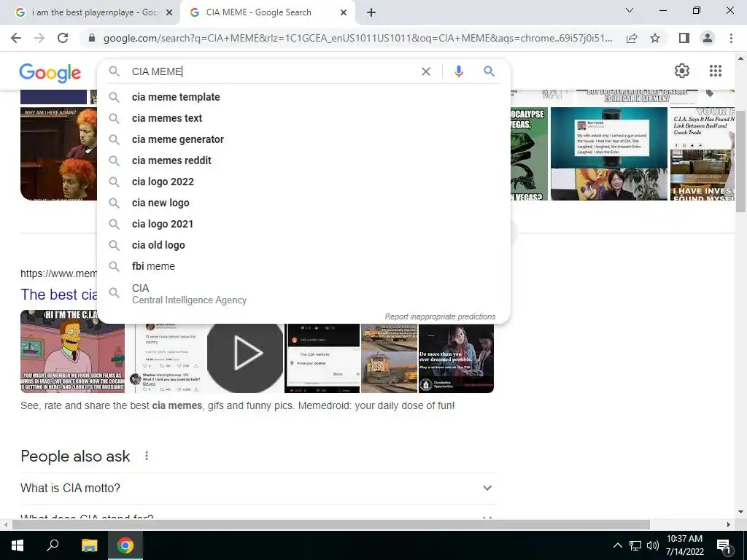Open the train CIA meme thumbnail
The width and height of the screenshot is (747, 560).
(390, 358)
